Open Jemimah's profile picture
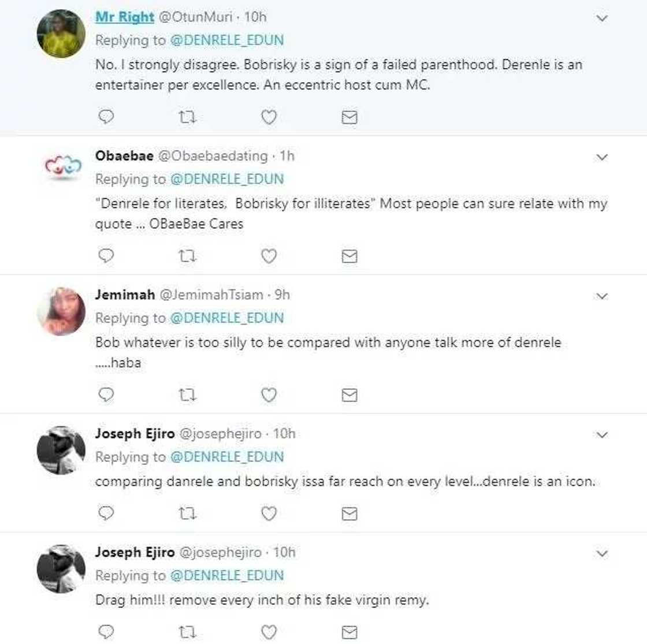 pyautogui.click(x=61, y=312)
